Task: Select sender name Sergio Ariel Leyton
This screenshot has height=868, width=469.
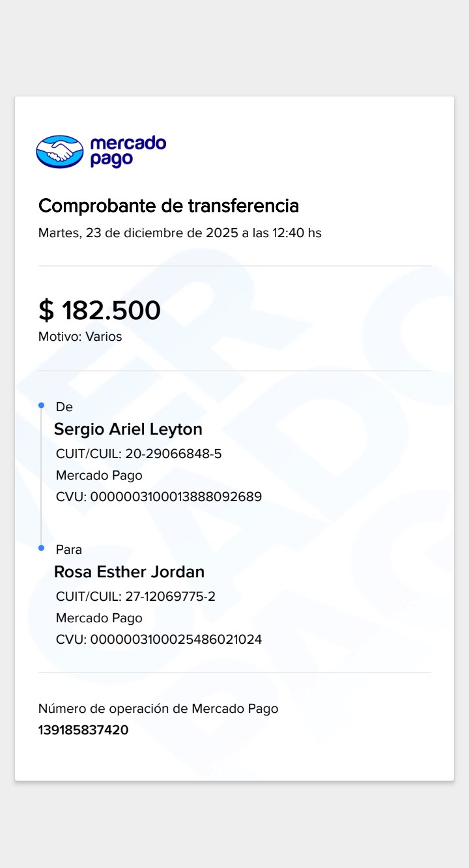Action: [x=128, y=429]
